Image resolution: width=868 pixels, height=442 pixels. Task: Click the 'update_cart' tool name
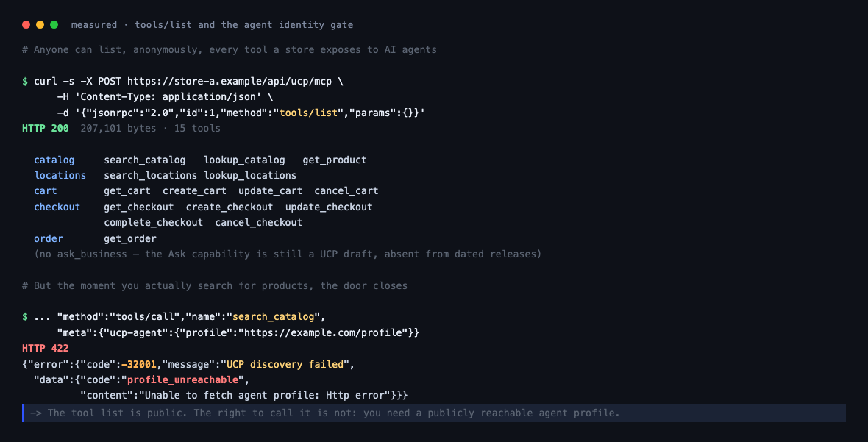tap(270, 191)
